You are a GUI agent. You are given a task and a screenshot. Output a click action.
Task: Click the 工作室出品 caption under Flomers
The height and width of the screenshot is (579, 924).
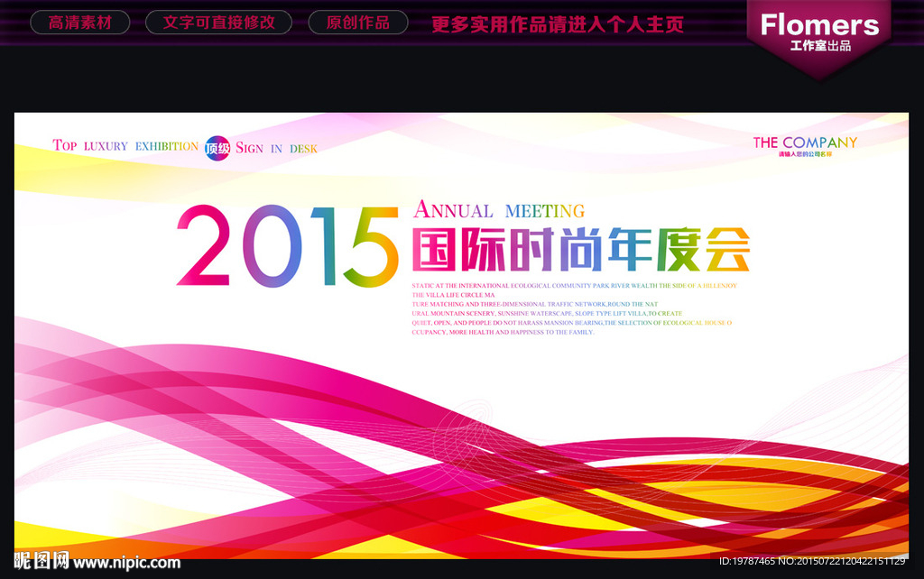[820, 45]
